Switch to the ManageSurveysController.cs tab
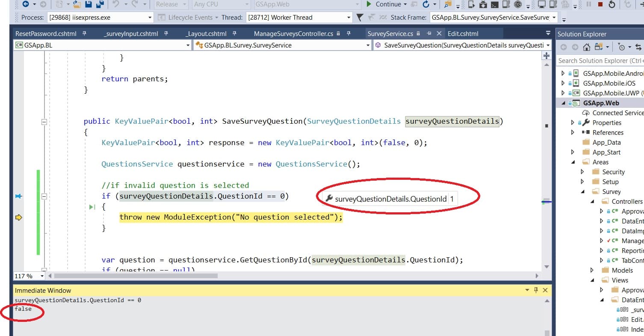This screenshot has height=336, width=644. (x=293, y=33)
